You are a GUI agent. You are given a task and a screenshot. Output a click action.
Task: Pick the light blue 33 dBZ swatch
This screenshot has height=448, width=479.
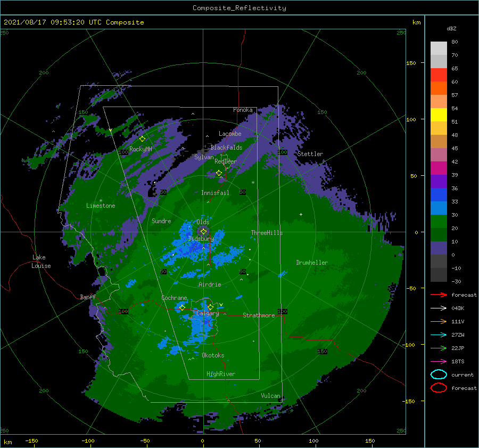point(439,208)
